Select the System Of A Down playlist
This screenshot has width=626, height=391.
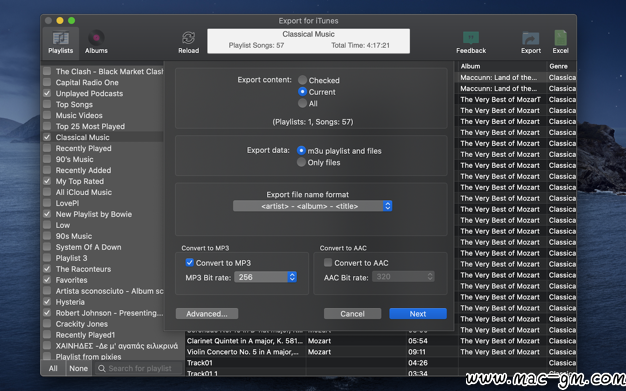click(x=89, y=247)
